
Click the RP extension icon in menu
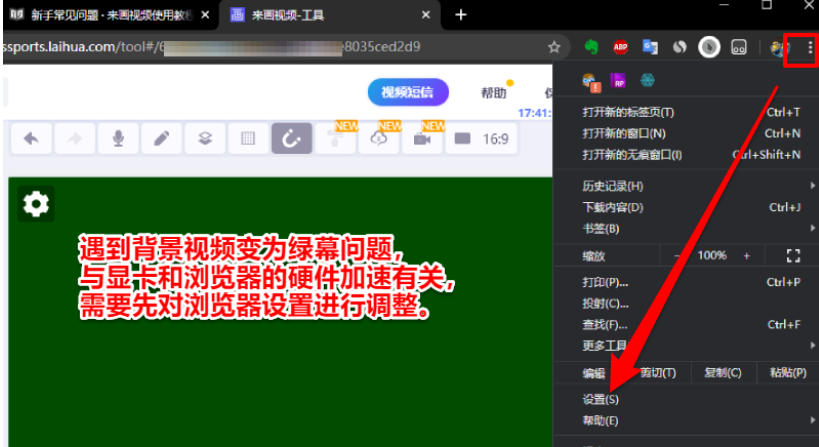click(x=618, y=81)
